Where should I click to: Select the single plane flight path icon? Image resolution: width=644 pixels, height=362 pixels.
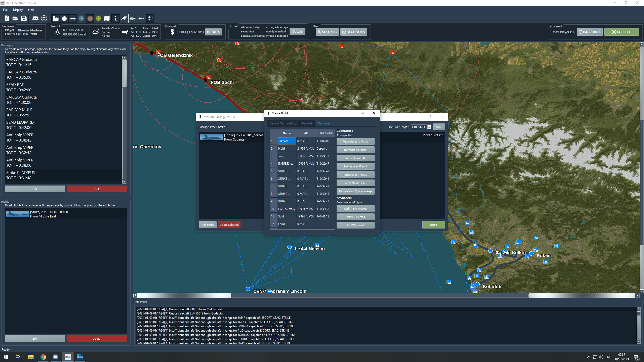coord(141,18)
